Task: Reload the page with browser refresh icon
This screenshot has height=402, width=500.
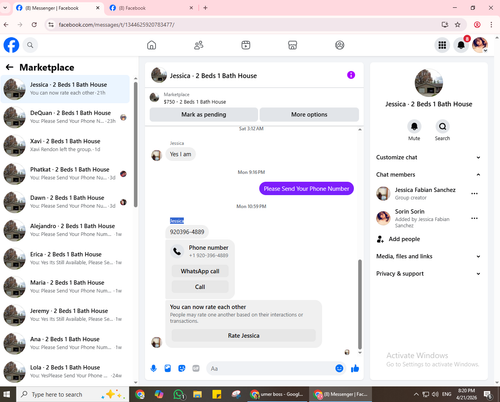Action: [x=34, y=25]
